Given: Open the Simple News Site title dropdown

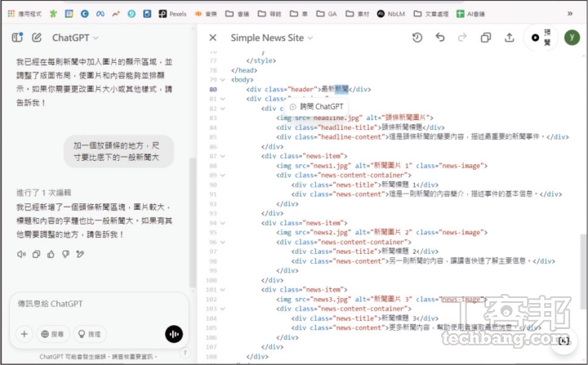Looking at the screenshot, I should (271, 38).
